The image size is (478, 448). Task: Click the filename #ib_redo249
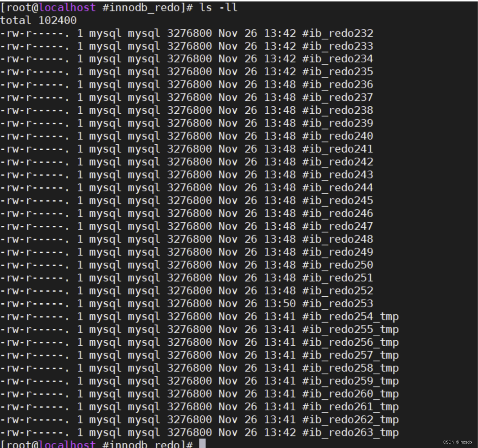[338, 252]
